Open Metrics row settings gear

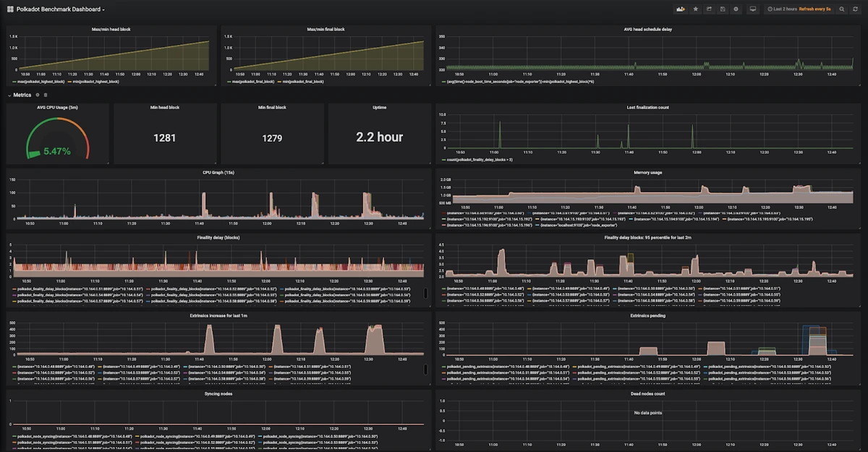tap(37, 95)
